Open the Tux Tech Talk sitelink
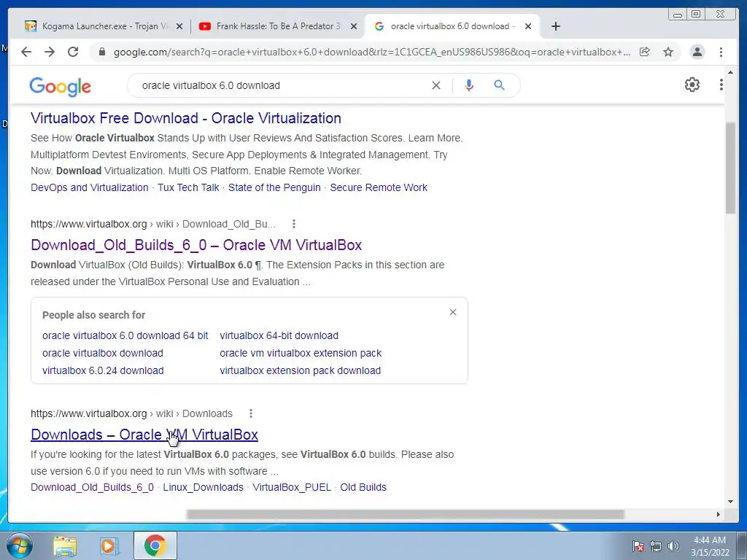Screen dimensions: 747x560 [188, 187]
